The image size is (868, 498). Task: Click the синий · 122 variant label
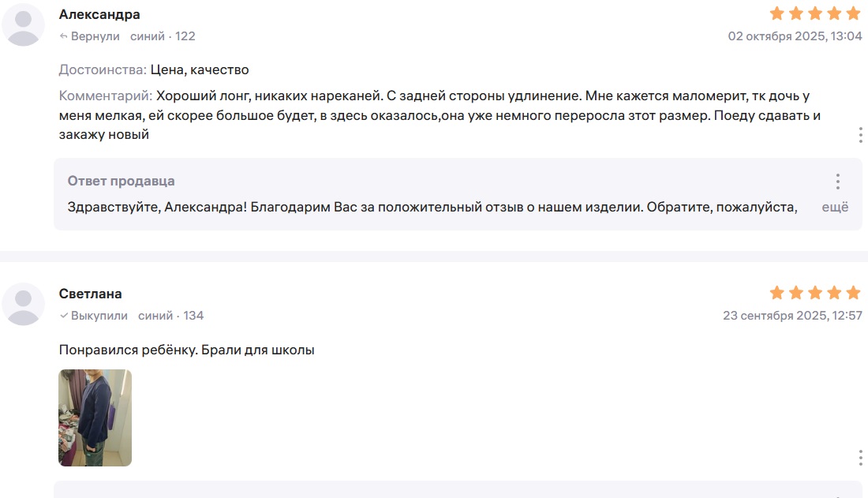pyautogui.click(x=163, y=36)
